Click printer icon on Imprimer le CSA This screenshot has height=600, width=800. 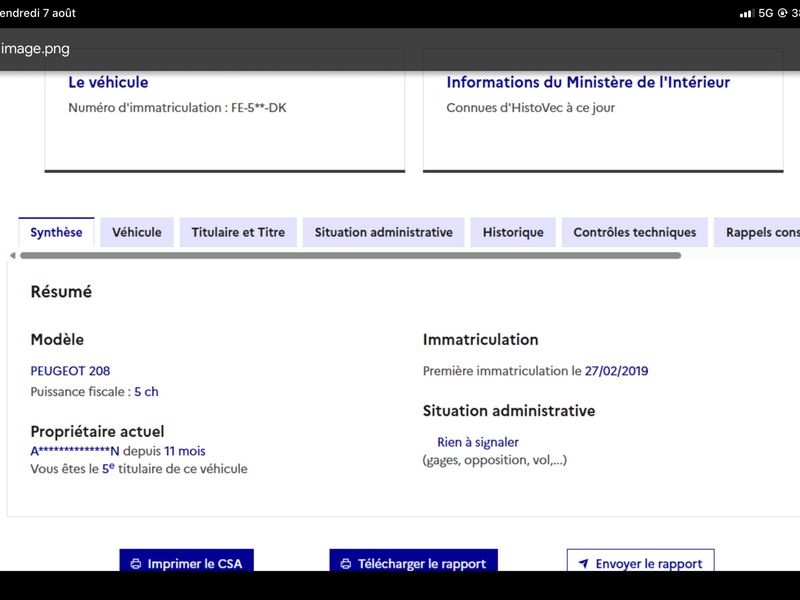136,564
